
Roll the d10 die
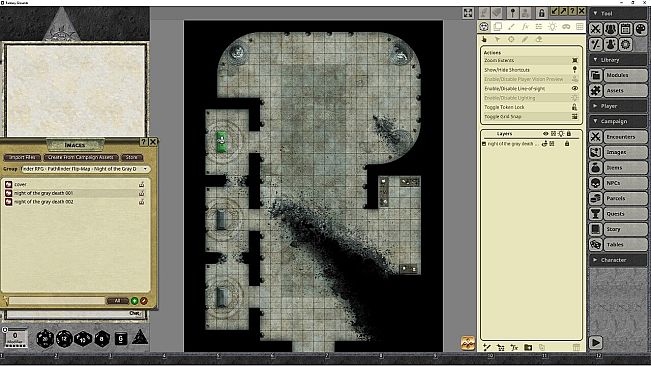83,339
